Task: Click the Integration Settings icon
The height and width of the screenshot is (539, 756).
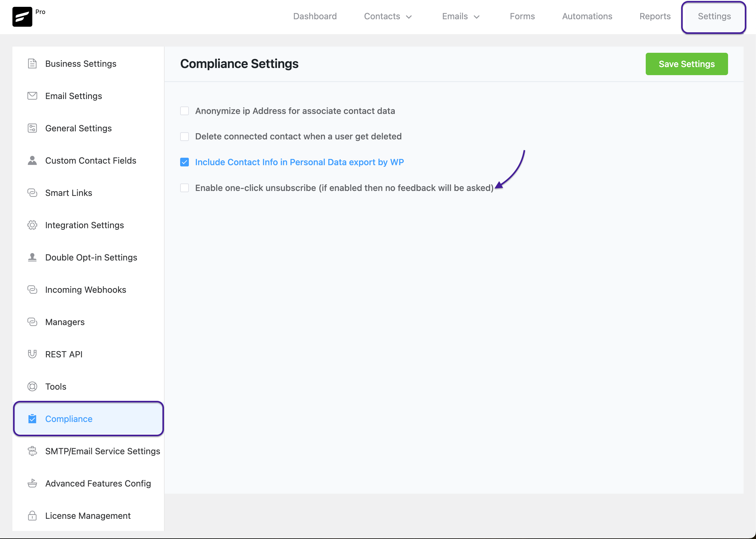Action: tap(33, 224)
